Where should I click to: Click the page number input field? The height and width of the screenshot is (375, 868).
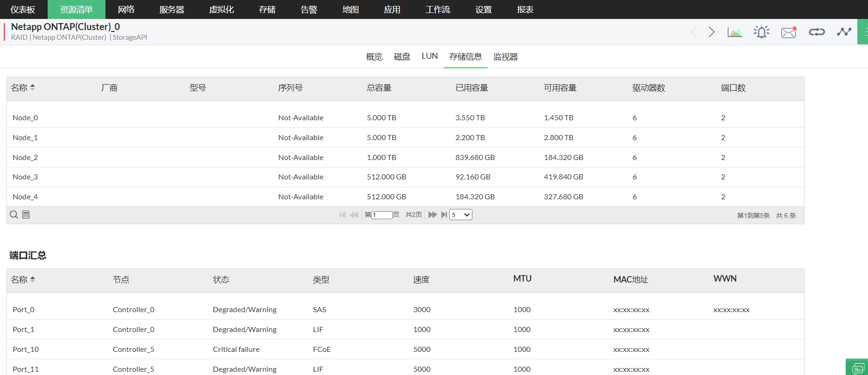[x=382, y=215]
